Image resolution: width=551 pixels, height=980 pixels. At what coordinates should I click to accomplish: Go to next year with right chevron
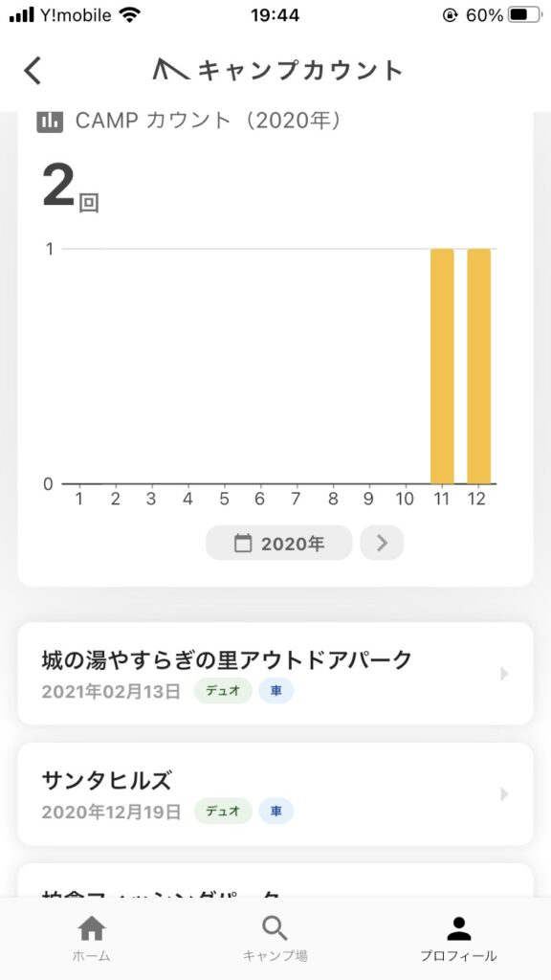pos(382,544)
